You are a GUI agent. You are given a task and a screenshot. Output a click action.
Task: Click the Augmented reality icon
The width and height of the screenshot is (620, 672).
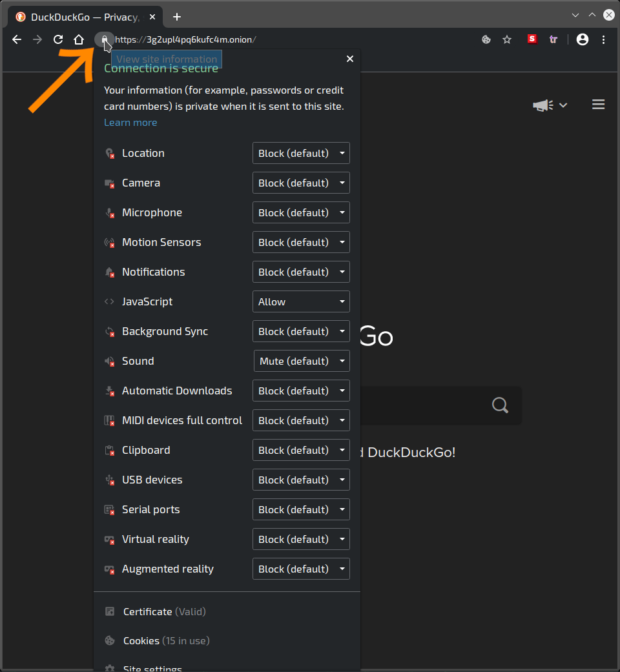(x=110, y=569)
